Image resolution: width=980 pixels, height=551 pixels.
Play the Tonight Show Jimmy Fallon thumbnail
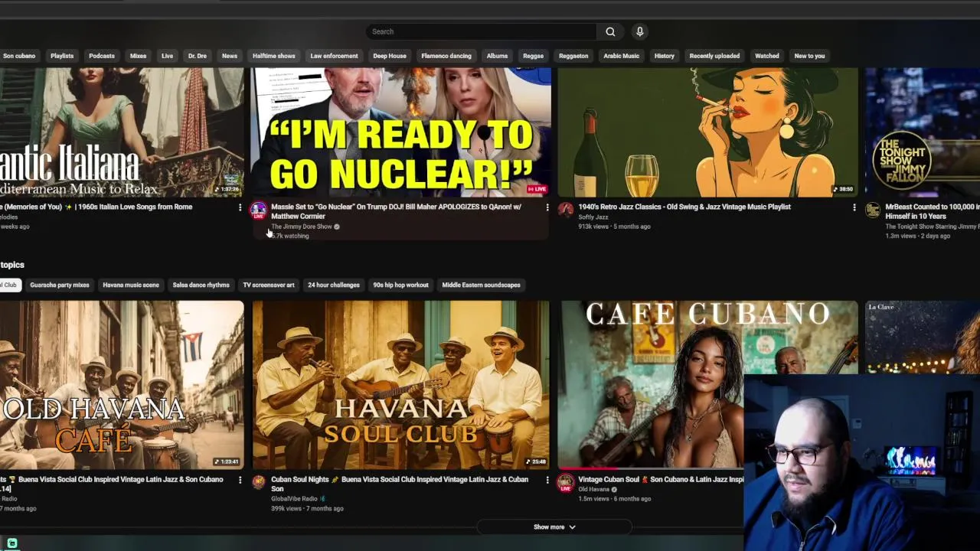click(x=923, y=132)
